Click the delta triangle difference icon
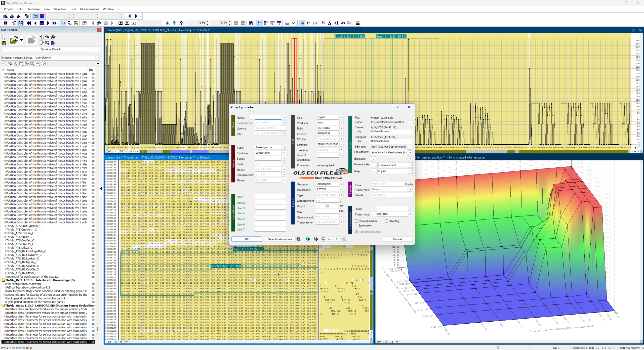The image size is (644, 350). (330, 23)
